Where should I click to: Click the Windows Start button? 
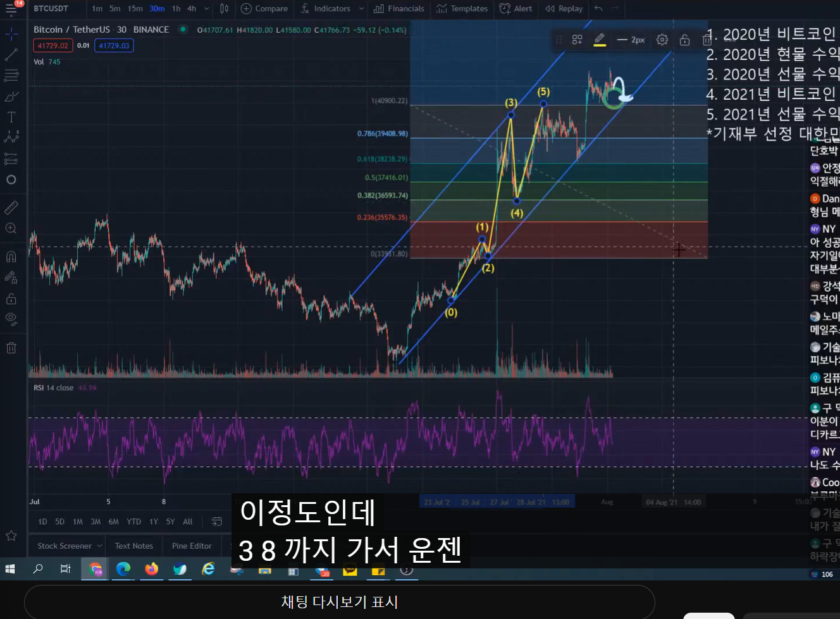click(x=10, y=569)
